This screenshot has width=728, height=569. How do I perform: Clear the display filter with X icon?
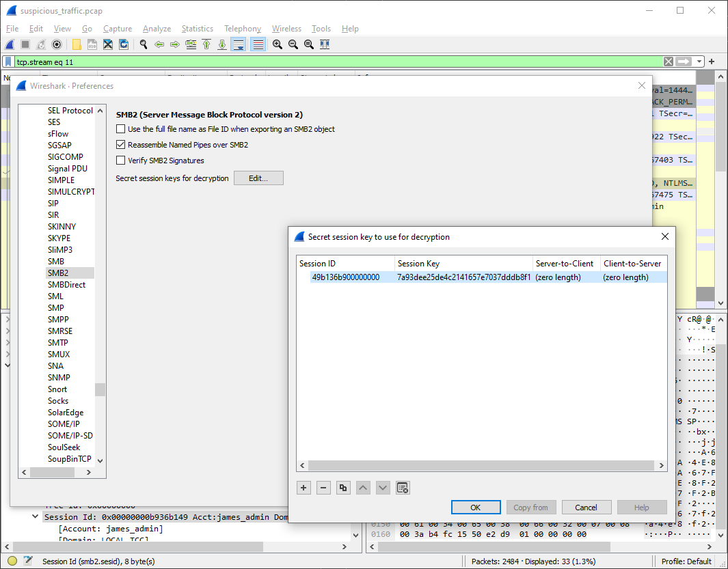669,61
